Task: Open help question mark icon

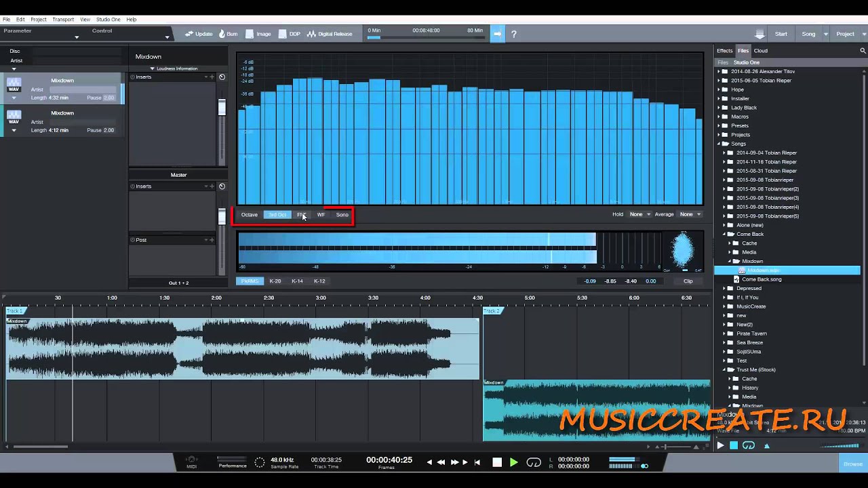Action: pyautogui.click(x=513, y=34)
